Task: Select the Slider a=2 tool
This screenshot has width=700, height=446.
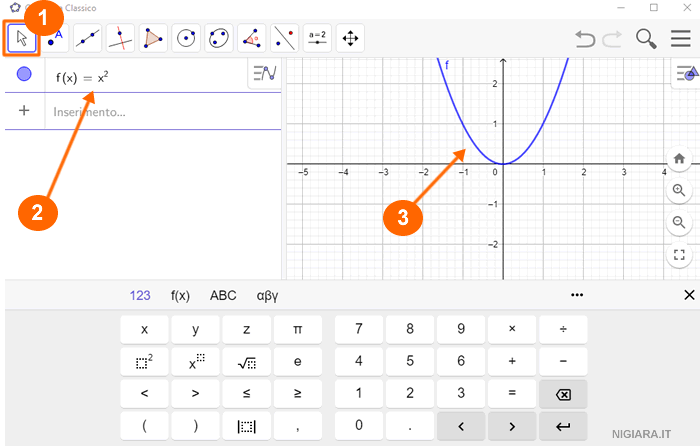Action: pos(317,38)
